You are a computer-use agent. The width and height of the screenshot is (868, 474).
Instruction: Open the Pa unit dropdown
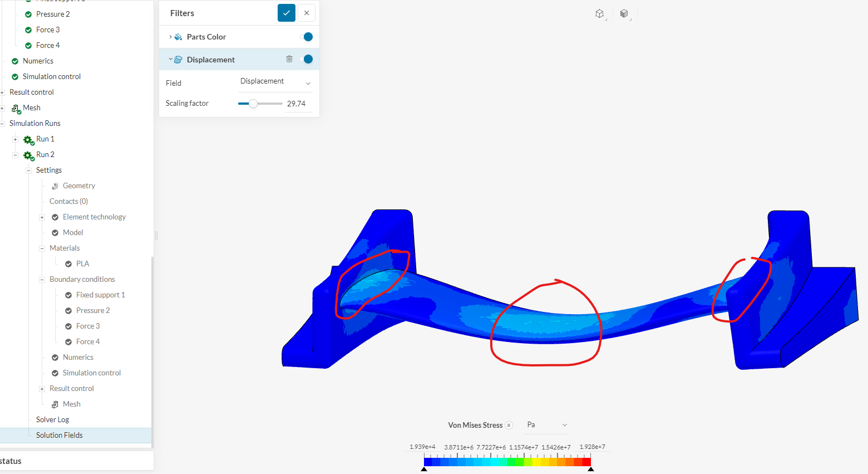click(548, 425)
